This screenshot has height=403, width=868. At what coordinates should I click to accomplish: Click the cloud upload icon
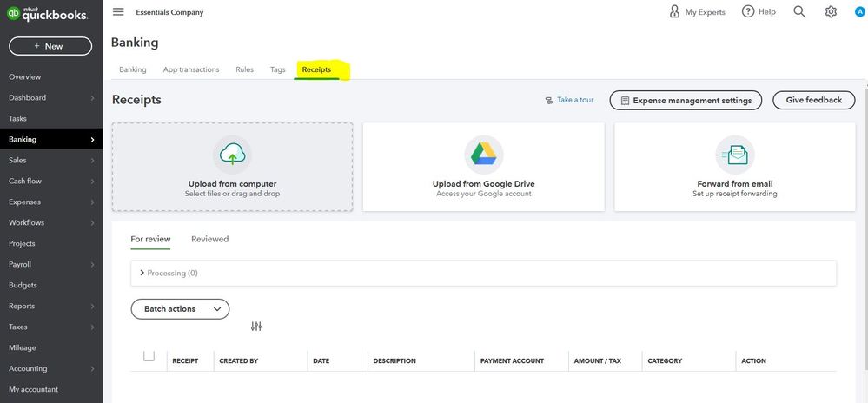pos(232,155)
